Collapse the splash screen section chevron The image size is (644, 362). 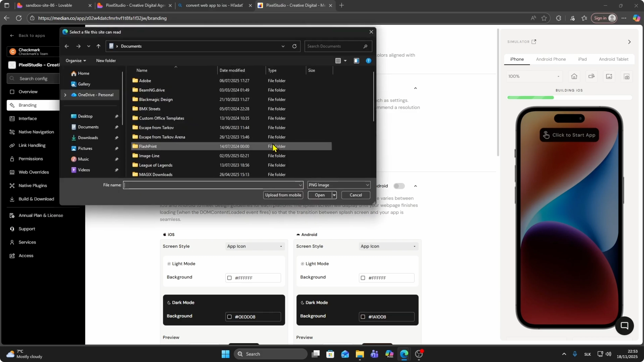(x=415, y=186)
